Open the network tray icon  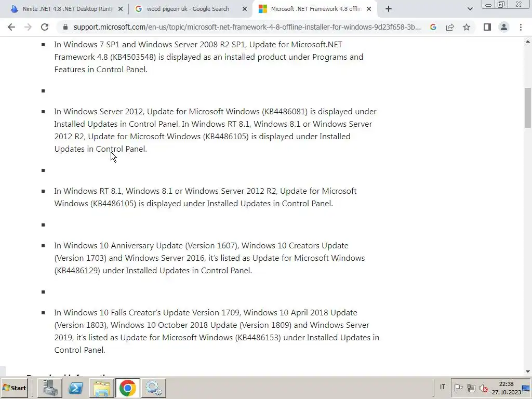pos(471,388)
